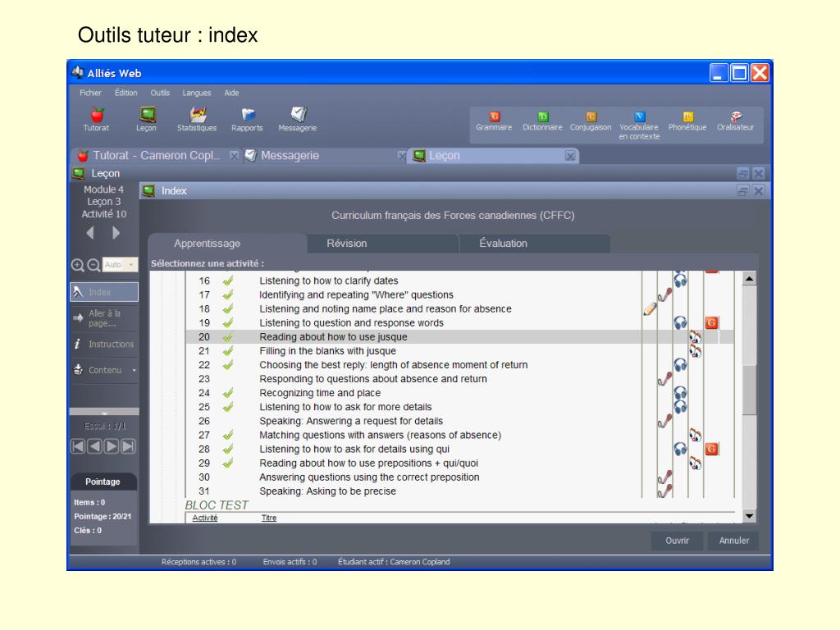840x630 pixels.
Task: Select activity 16 Listening to how to clarify dates
Action: [459, 281]
